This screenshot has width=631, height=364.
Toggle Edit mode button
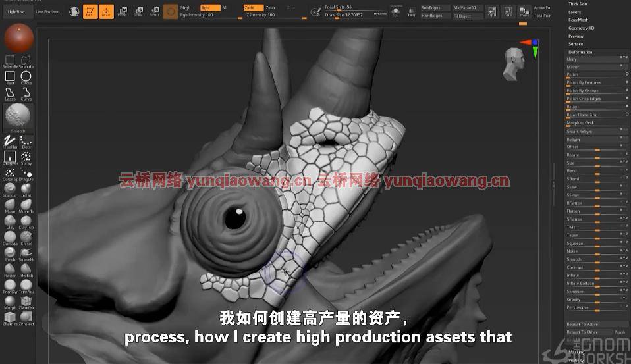click(x=90, y=12)
